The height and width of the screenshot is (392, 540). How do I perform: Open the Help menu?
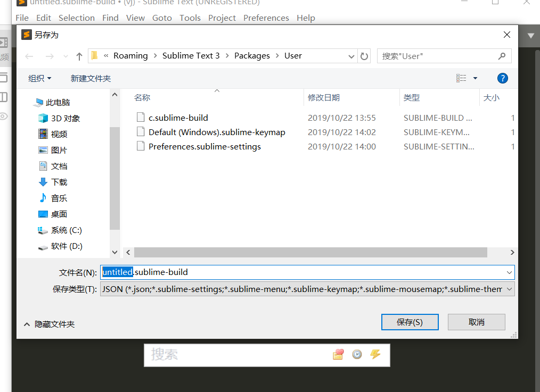pyautogui.click(x=306, y=18)
